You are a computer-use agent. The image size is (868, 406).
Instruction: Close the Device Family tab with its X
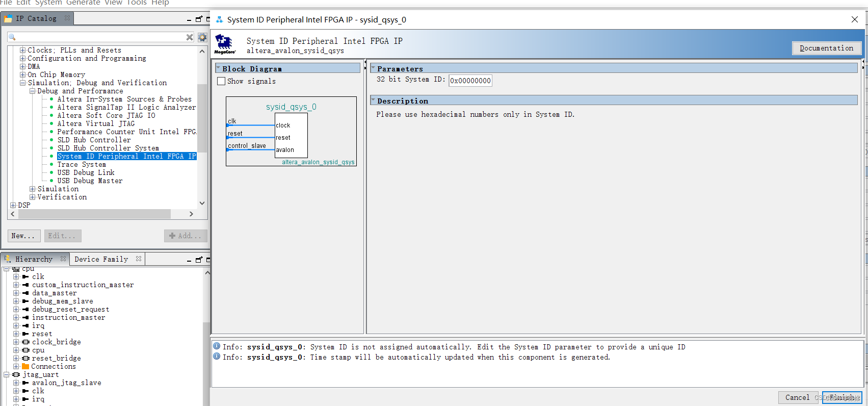click(139, 259)
